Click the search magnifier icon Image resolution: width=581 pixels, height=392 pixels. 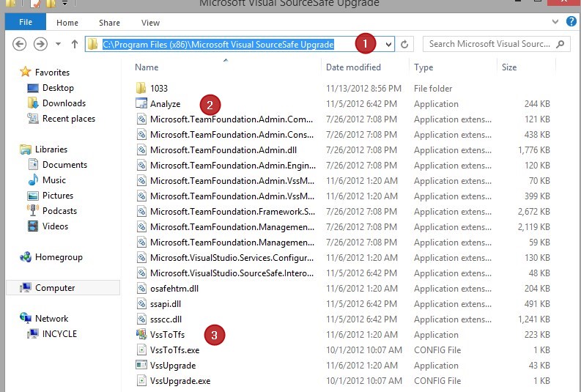[560, 44]
